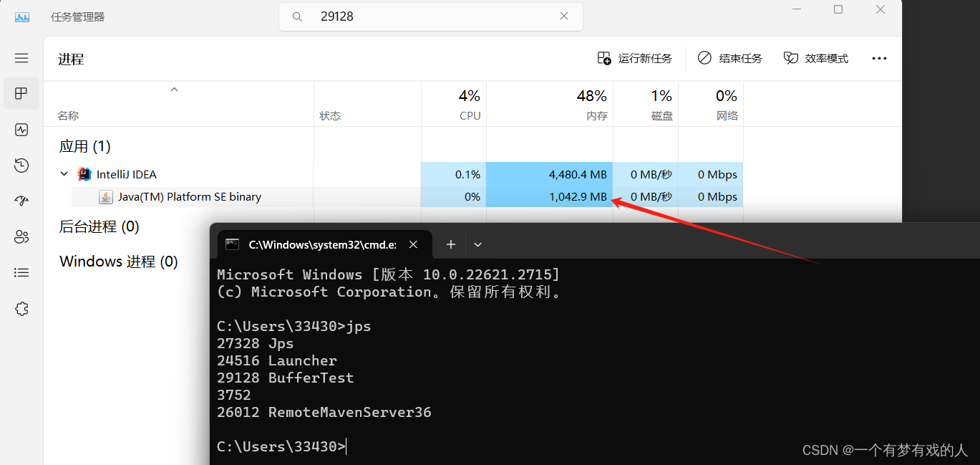The width and height of the screenshot is (980, 465).
Task: Click Background processes (0) group header
Action: coord(99,226)
